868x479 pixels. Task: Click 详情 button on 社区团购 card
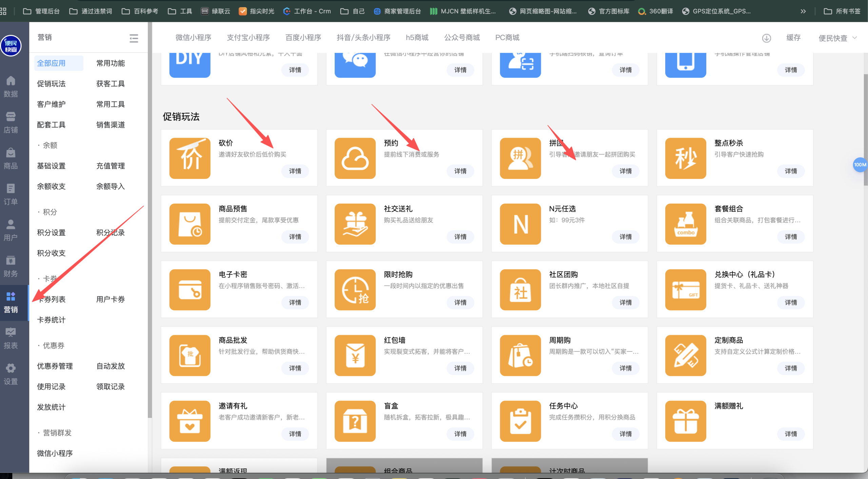(626, 302)
